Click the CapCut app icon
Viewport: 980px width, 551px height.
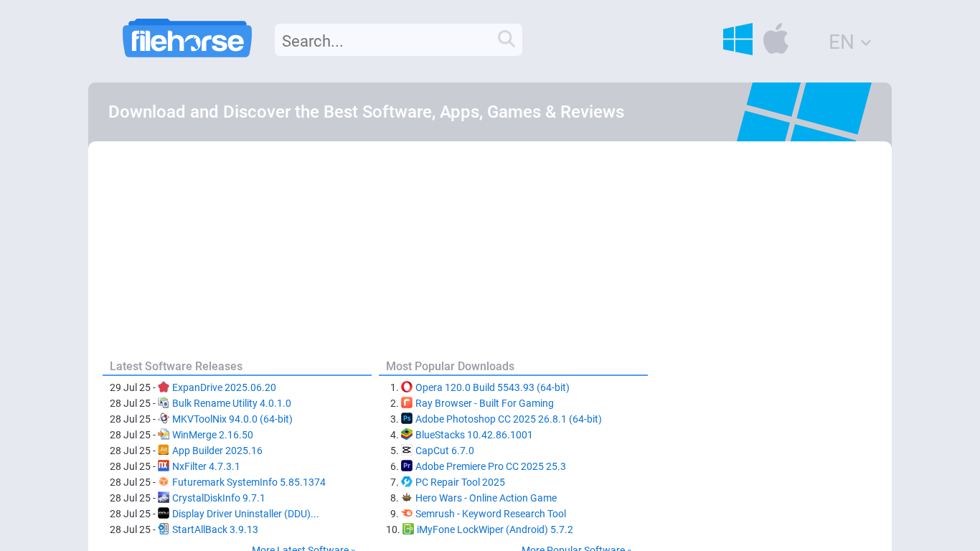tap(407, 451)
